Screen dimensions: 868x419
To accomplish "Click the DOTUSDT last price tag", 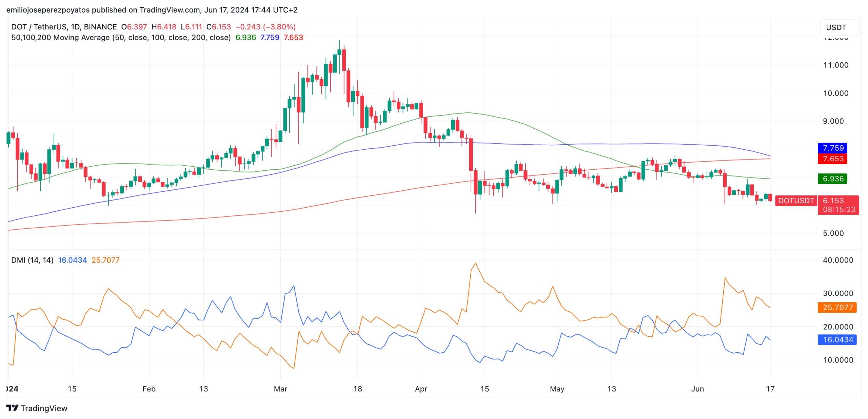I will [796, 201].
